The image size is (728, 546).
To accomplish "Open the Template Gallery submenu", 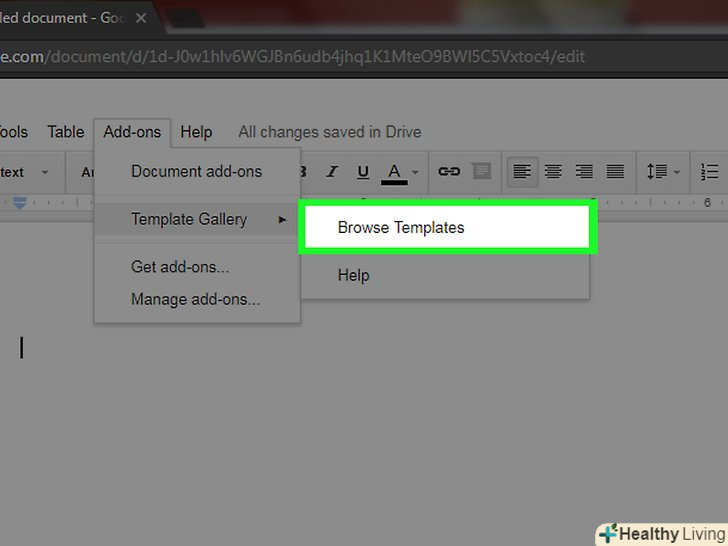I will pyautogui.click(x=197, y=219).
